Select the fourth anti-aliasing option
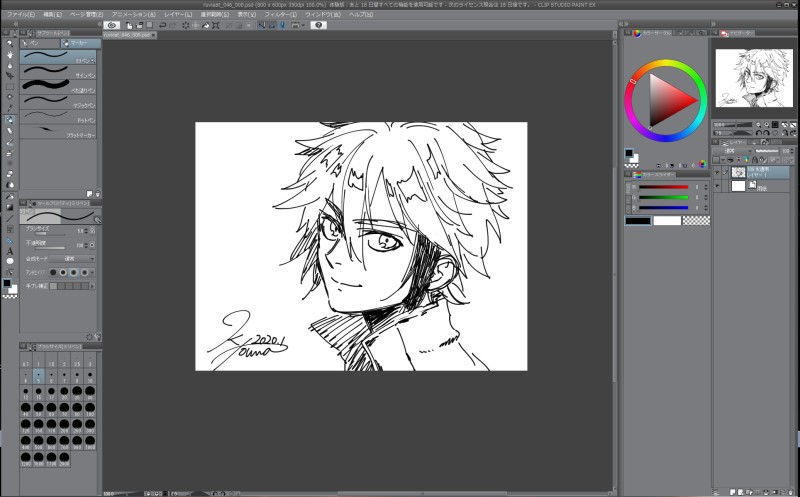Viewport: 800px width, 497px height. (x=85, y=272)
